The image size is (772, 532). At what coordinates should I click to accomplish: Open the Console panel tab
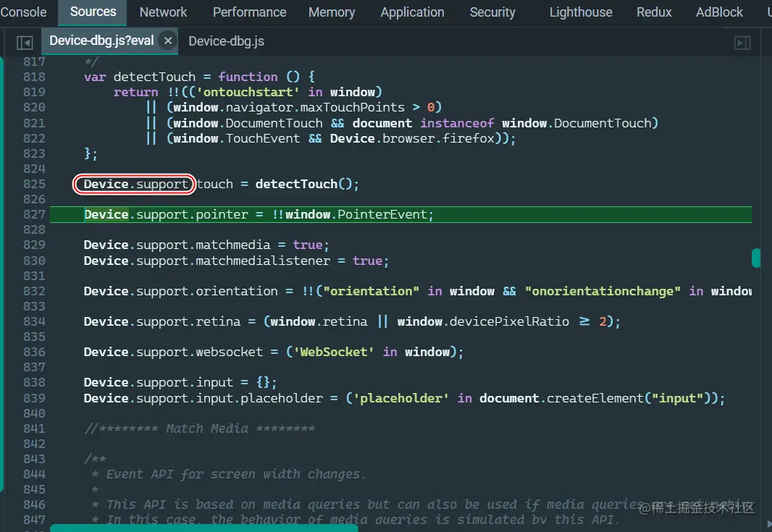pos(23,12)
